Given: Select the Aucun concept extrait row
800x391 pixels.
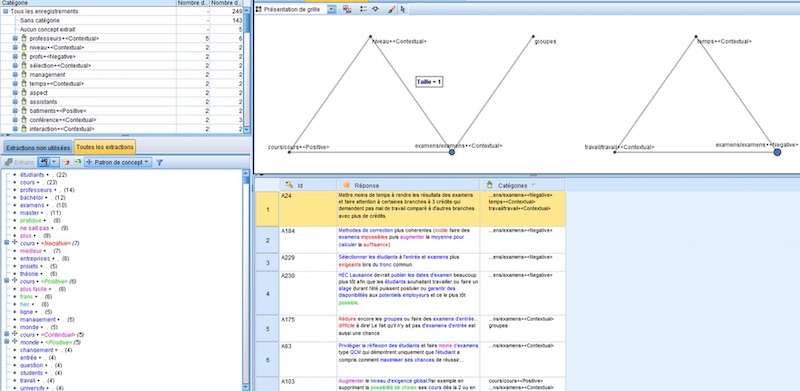Looking at the screenshot, I should tap(121, 30).
